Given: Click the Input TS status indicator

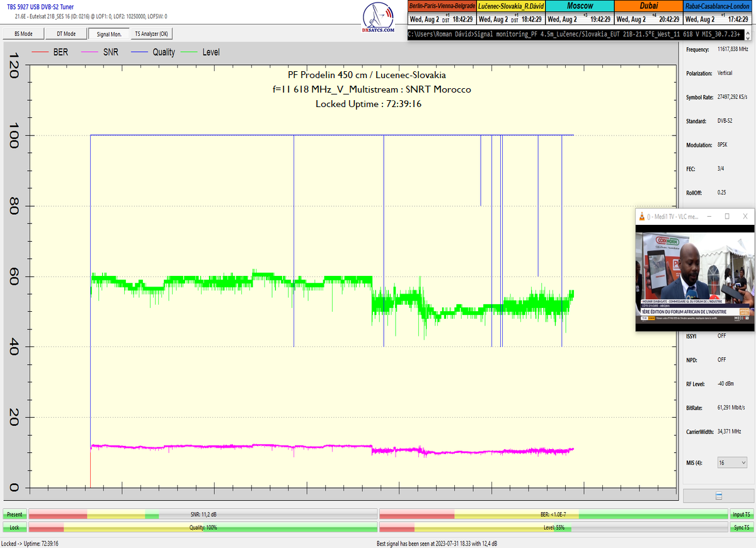Looking at the screenshot, I should pyautogui.click(x=742, y=515).
